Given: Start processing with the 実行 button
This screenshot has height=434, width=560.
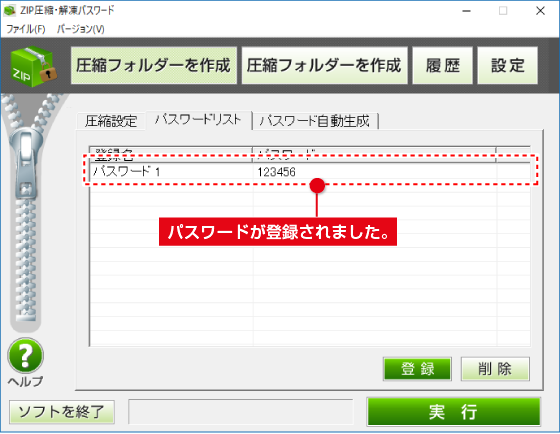Looking at the screenshot, I should (454, 412).
